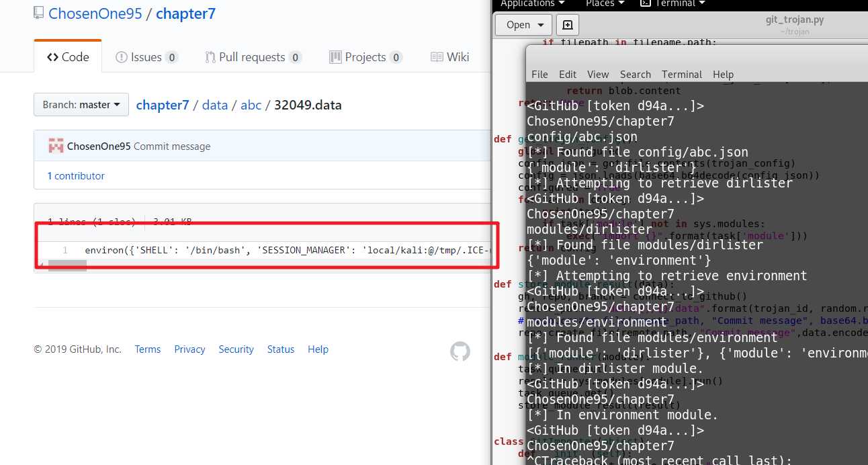Image resolution: width=868 pixels, height=465 pixels.
Task: Click the GitHub Octocat footer logo
Action: coord(460,351)
